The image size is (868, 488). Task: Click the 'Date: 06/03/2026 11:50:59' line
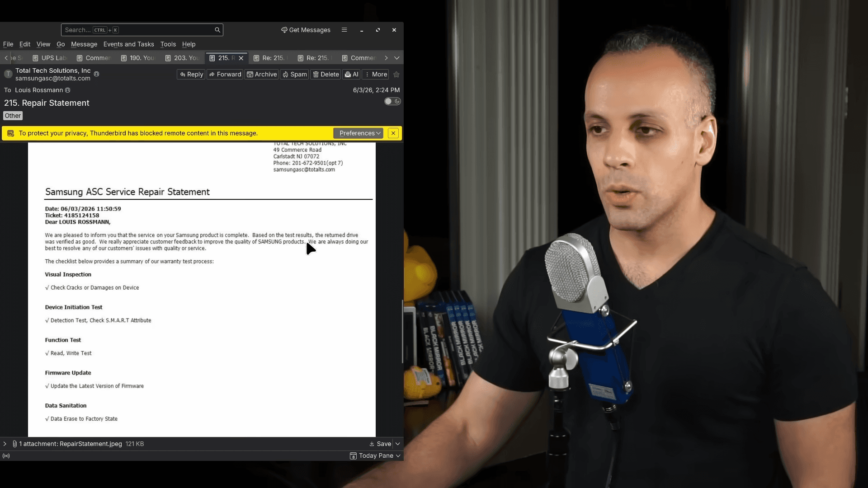[83, 209]
